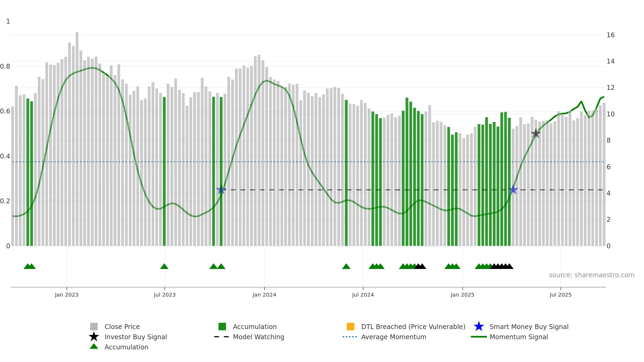Click the Jul 2025 axis label

[561, 295]
